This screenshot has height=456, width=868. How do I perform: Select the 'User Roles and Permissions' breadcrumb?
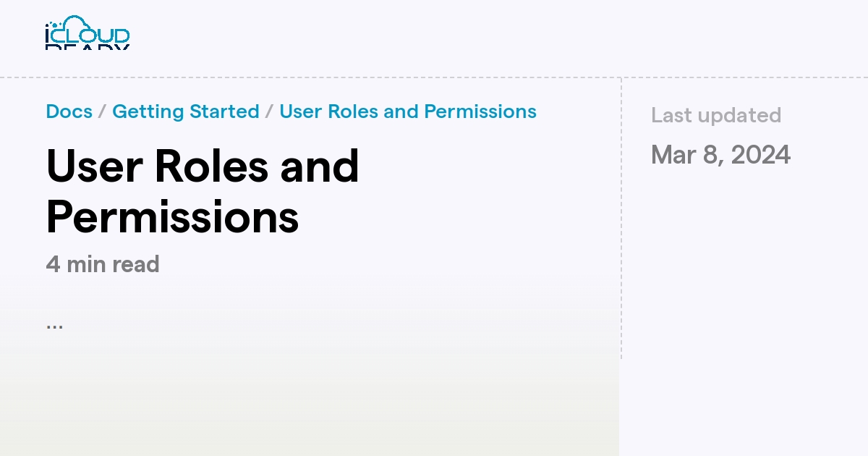(x=407, y=111)
